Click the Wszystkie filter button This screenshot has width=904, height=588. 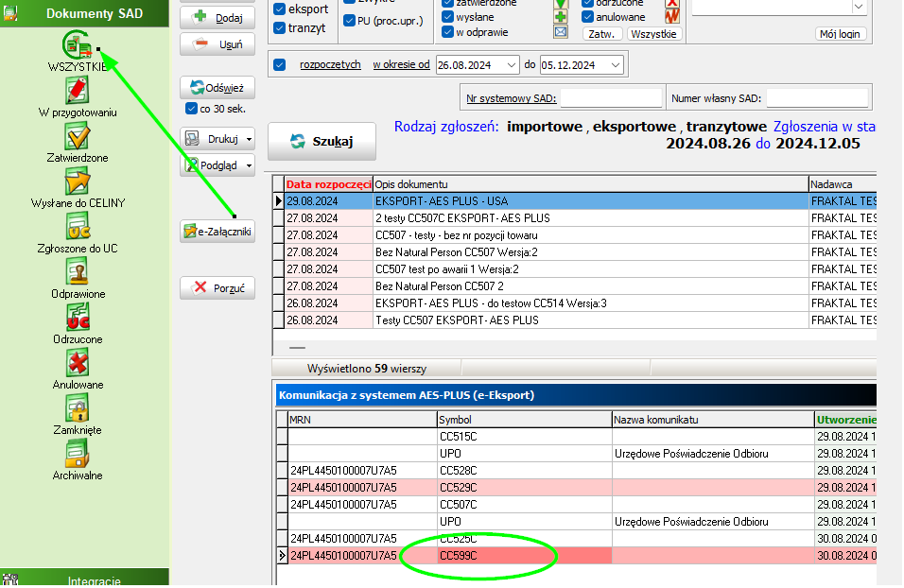coord(653,34)
